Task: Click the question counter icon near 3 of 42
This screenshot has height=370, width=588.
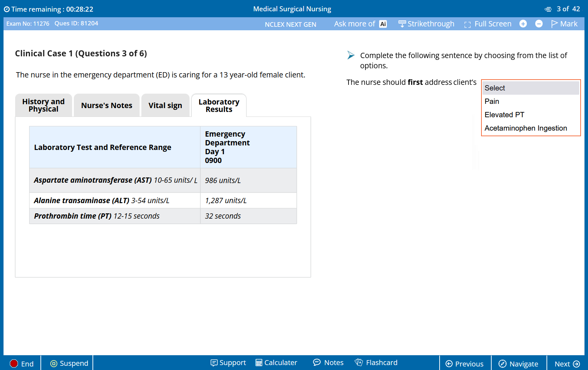Action: point(548,9)
